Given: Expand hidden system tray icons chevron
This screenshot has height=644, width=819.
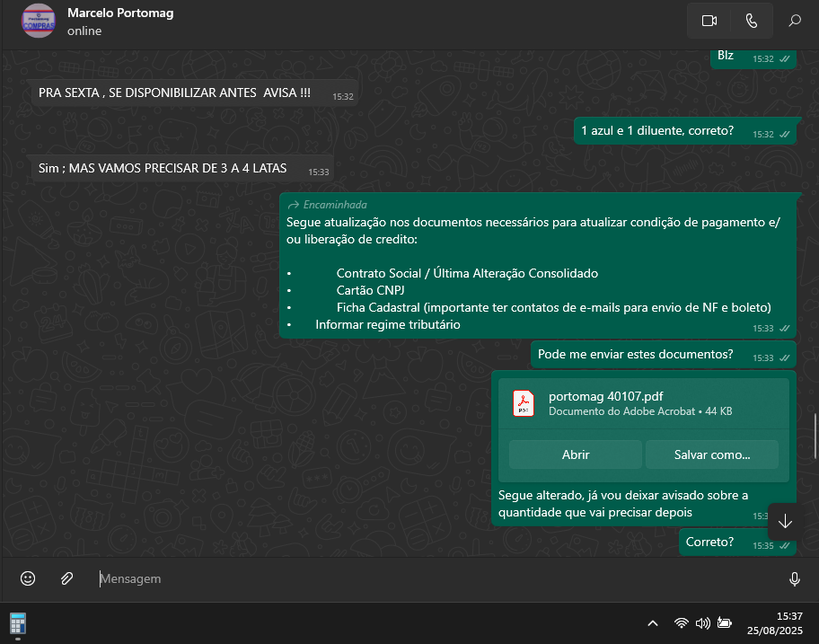Looking at the screenshot, I should [653, 622].
